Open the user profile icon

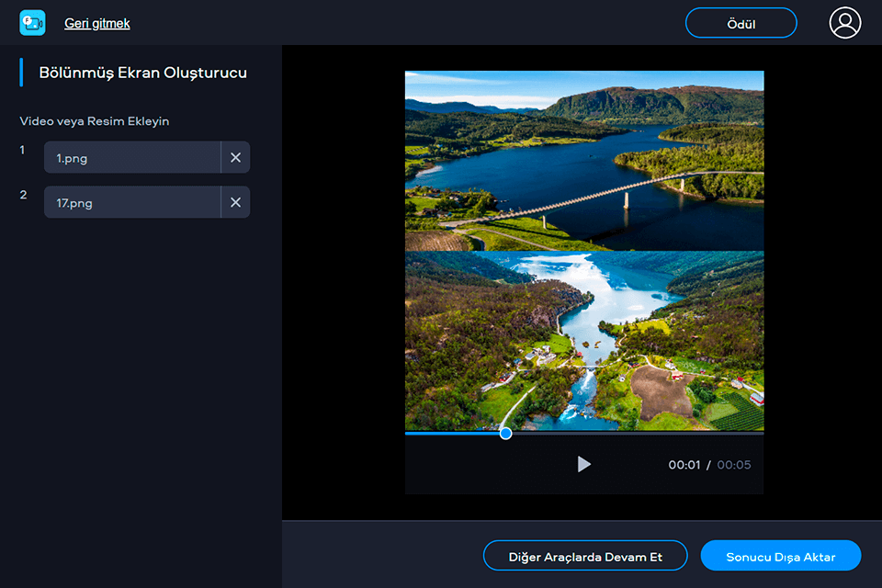[845, 23]
